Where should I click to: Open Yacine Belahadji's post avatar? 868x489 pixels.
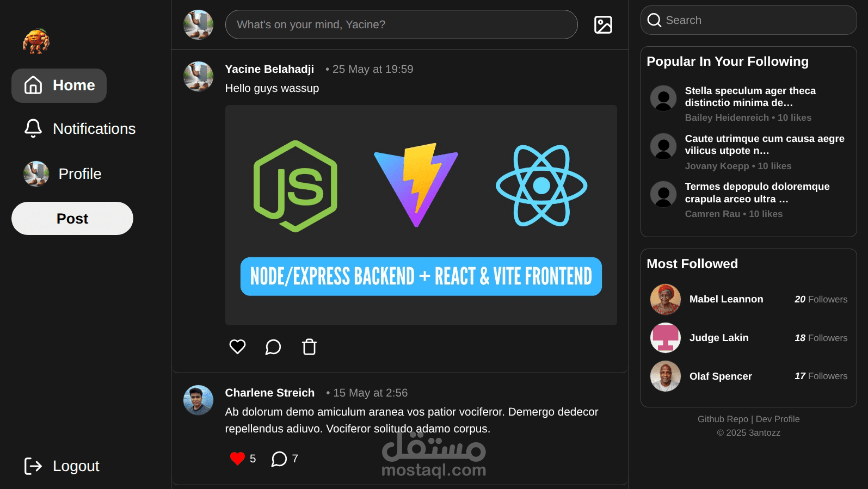click(x=198, y=76)
